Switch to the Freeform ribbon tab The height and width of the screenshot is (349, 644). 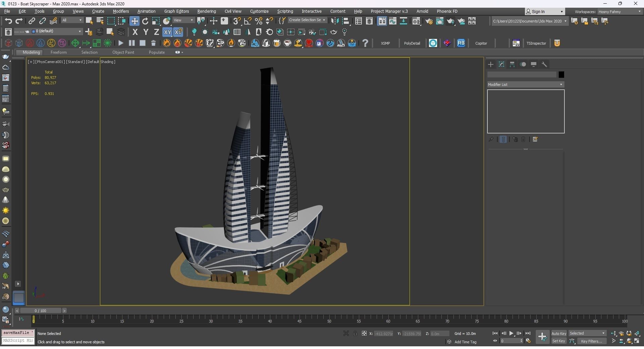click(59, 52)
